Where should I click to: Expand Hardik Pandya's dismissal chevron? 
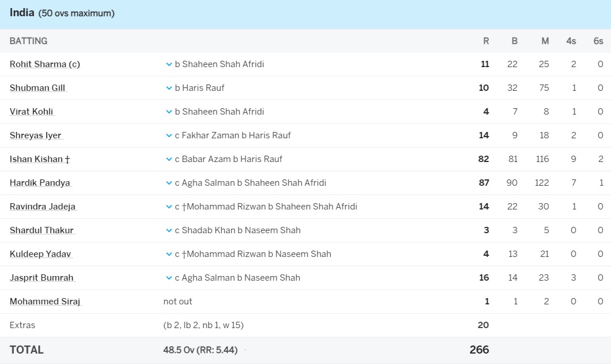point(169,183)
